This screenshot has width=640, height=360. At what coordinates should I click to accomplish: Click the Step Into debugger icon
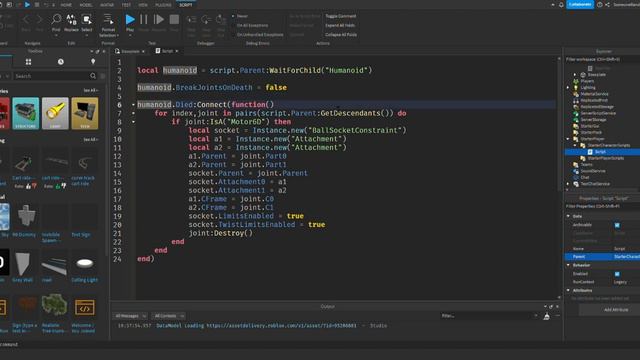[x=191, y=20]
